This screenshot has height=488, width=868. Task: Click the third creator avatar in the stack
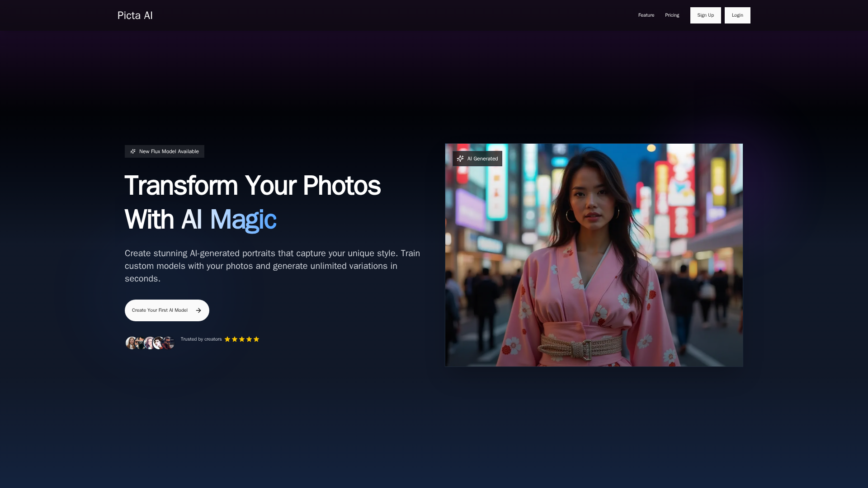point(149,343)
